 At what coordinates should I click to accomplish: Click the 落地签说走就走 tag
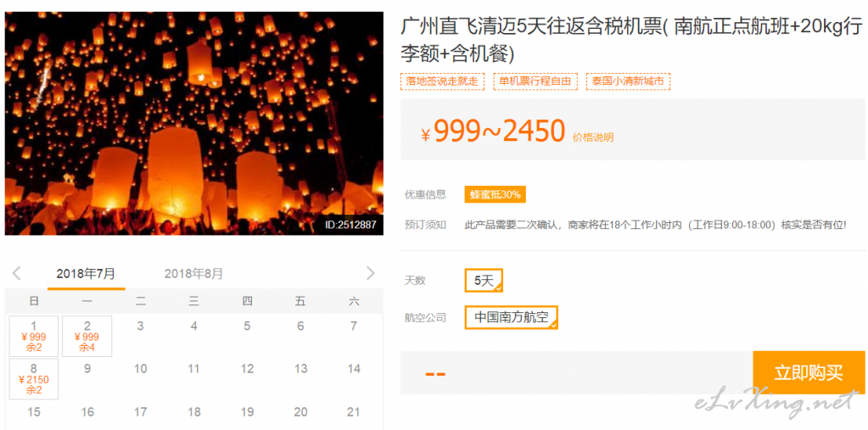(x=442, y=81)
